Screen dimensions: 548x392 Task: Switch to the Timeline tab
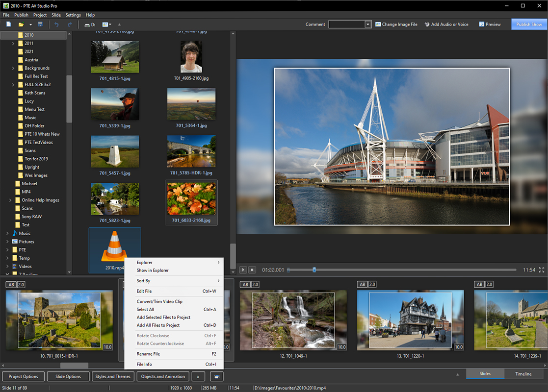[x=523, y=374]
